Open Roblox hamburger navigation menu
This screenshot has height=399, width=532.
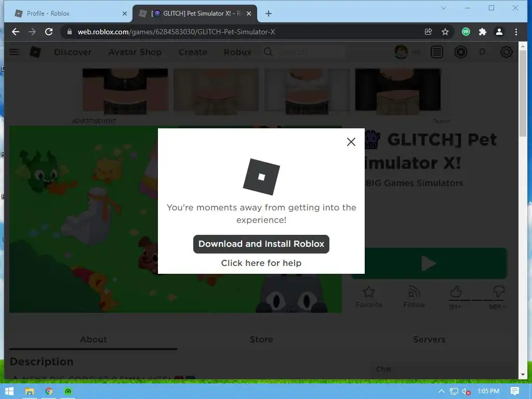coord(14,52)
